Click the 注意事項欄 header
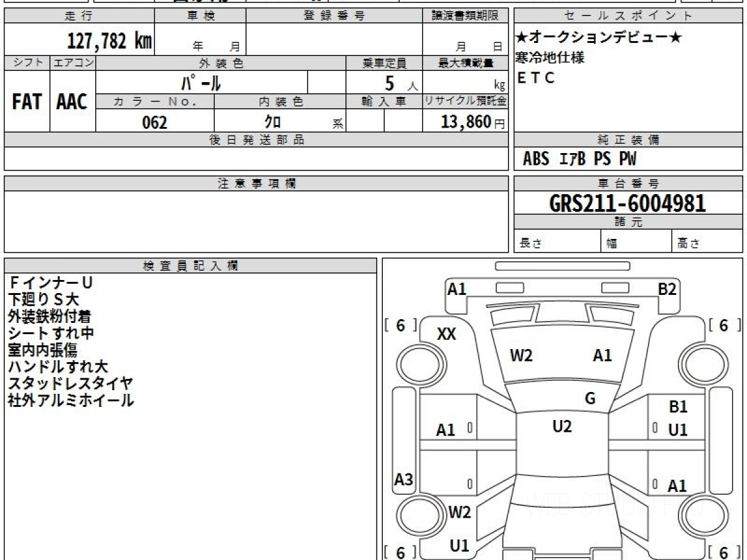Viewport: 747px width, 560px height. [x=256, y=184]
